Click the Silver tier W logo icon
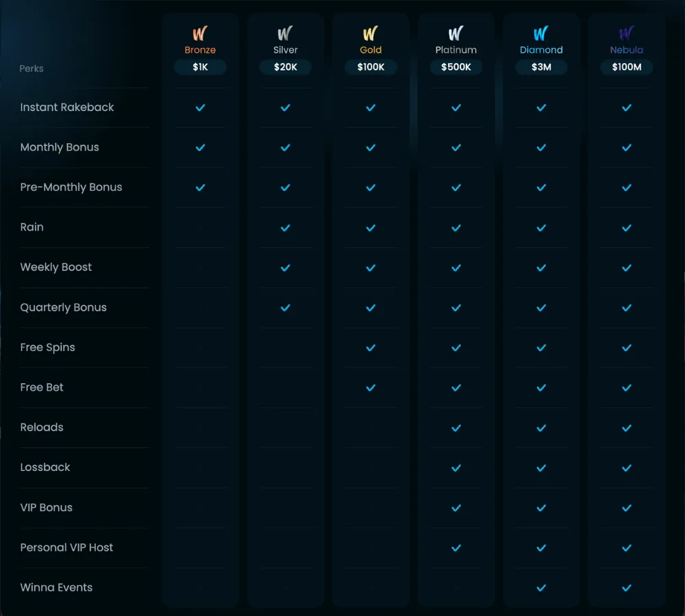Image resolution: width=685 pixels, height=616 pixels. pos(285,33)
